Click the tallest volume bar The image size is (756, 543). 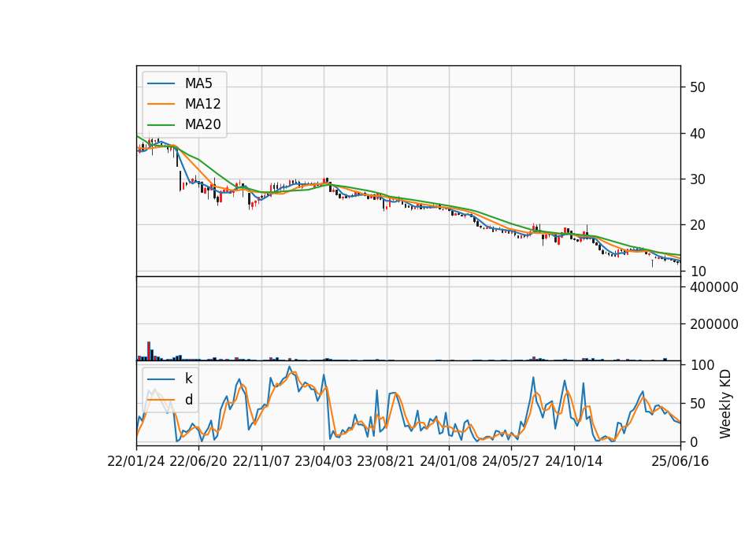point(149,351)
